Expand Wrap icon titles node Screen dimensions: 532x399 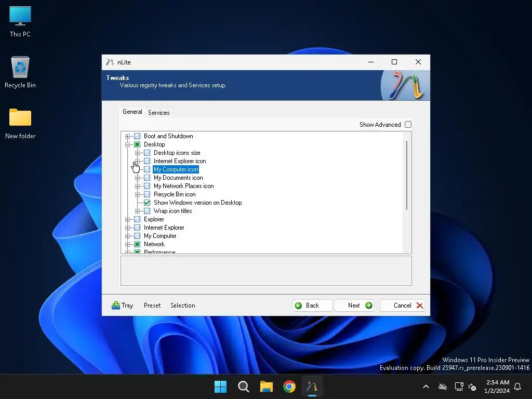click(137, 211)
